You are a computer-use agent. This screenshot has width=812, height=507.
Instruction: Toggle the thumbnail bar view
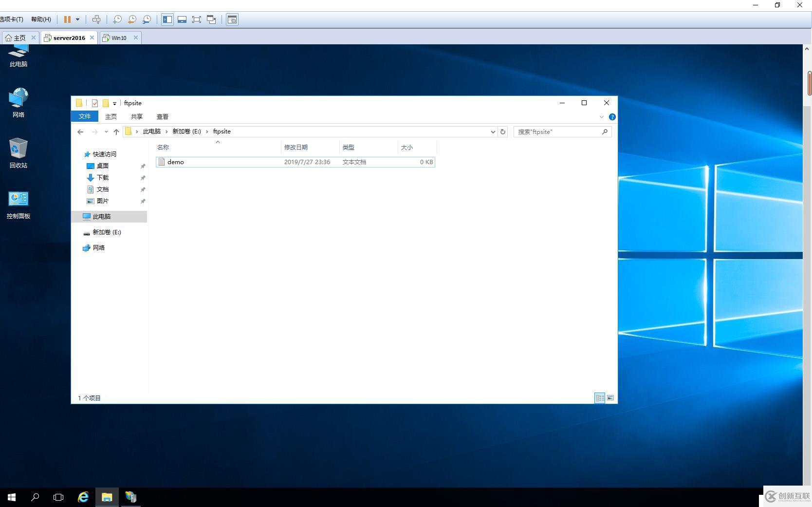tap(182, 19)
